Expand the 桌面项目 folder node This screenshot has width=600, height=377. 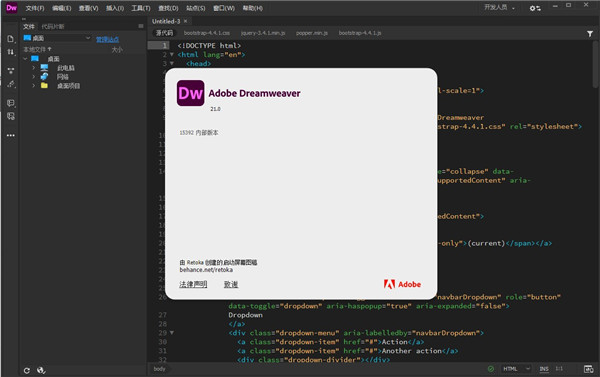tap(34, 85)
